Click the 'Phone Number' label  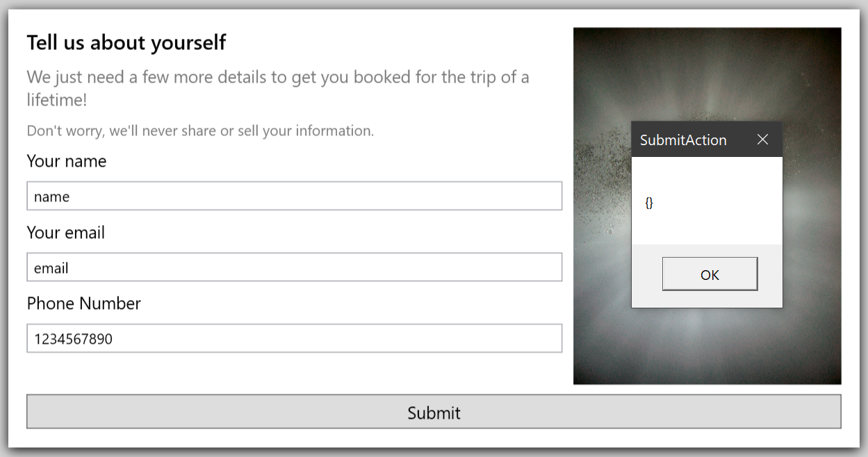[x=83, y=303]
